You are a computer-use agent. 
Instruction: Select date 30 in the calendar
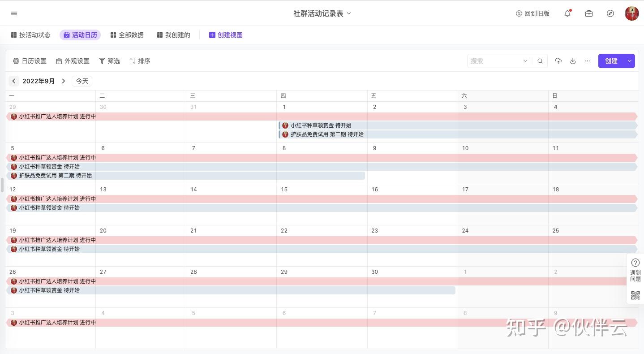375,272
